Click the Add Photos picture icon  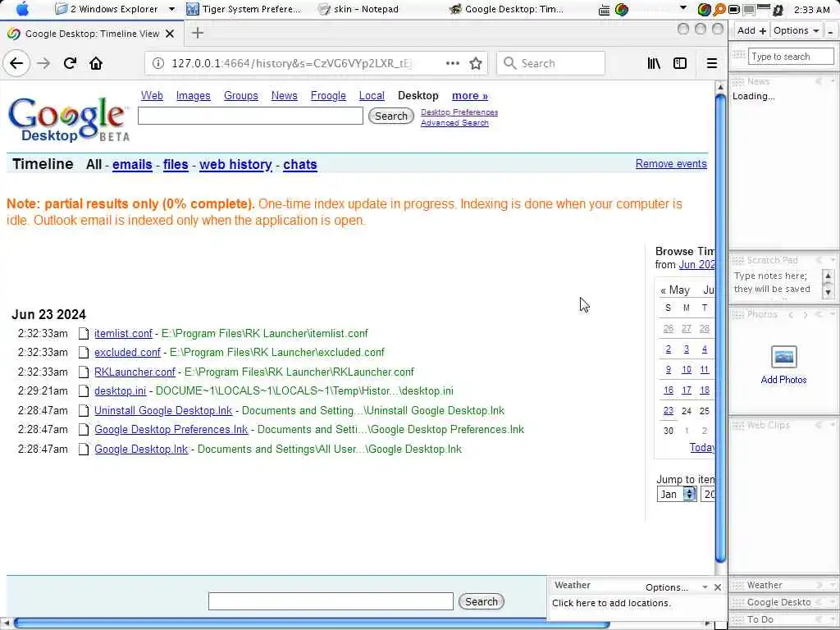click(783, 357)
